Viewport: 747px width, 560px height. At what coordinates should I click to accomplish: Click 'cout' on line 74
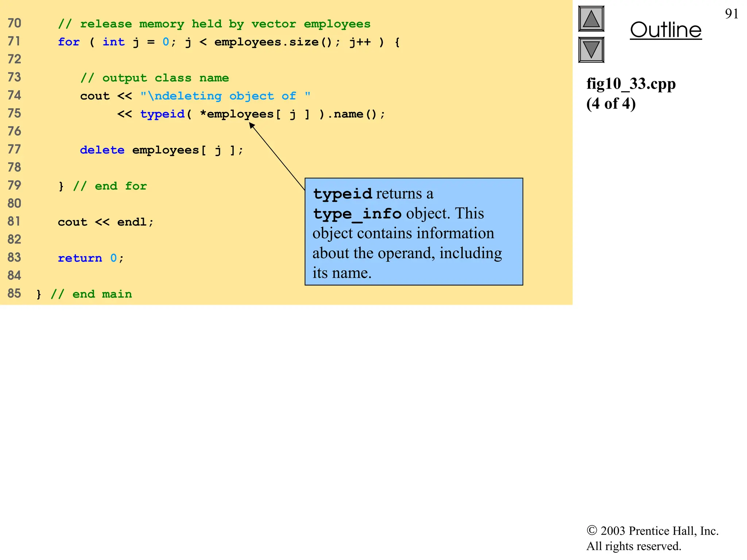95,96
